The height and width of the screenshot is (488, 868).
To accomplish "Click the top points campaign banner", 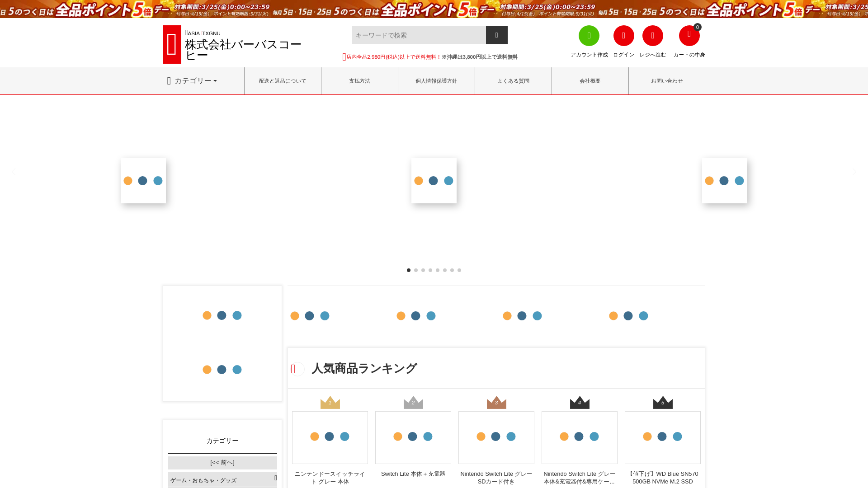I will coord(434,9).
